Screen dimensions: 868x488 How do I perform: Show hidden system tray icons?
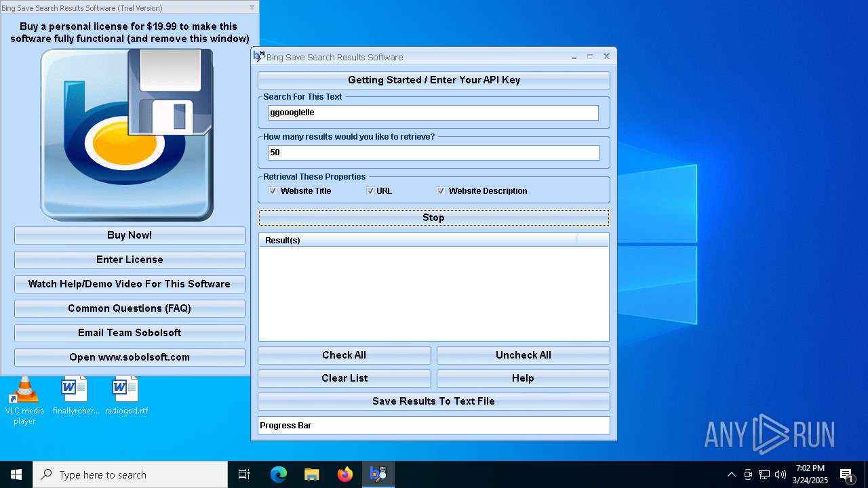click(x=731, y=474)
